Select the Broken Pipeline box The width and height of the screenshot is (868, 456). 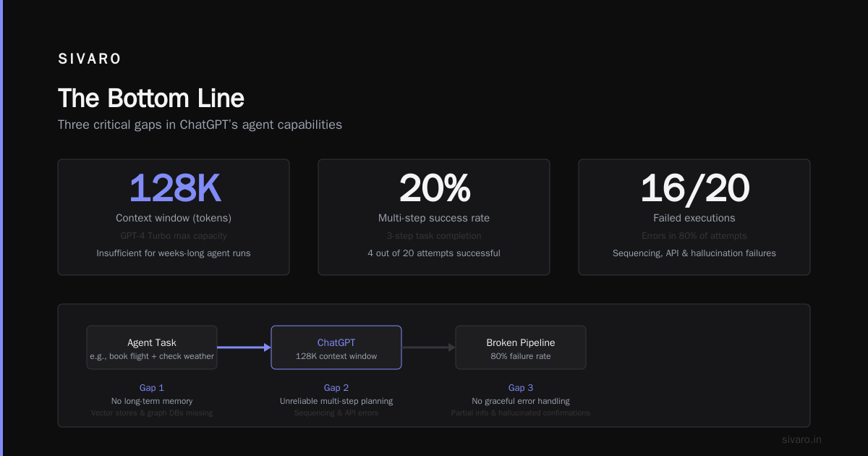(x=521, y=347)
